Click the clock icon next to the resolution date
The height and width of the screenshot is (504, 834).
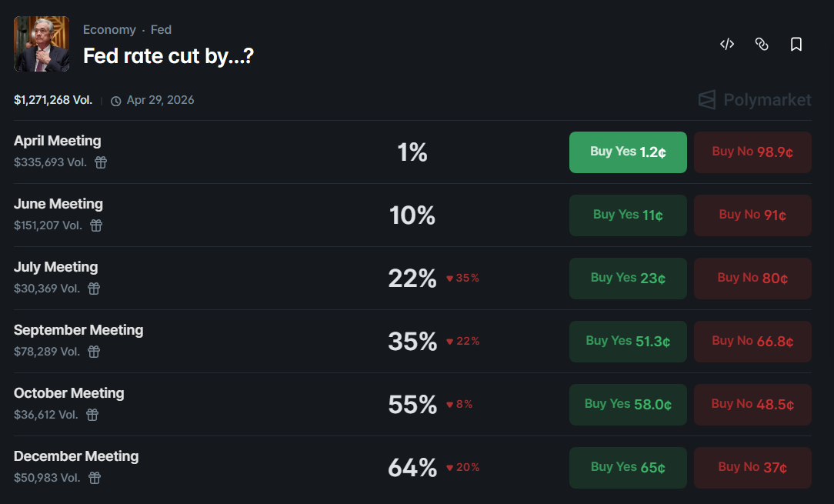(116, 100)
